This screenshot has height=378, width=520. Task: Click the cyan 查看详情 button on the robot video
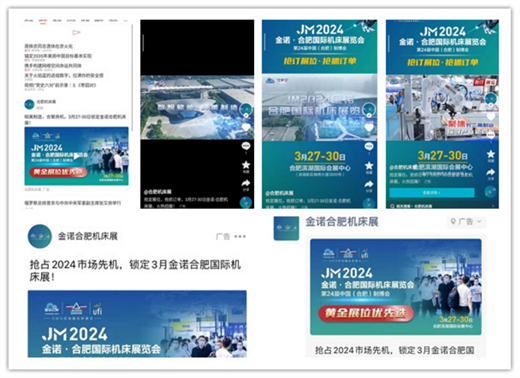432,193
